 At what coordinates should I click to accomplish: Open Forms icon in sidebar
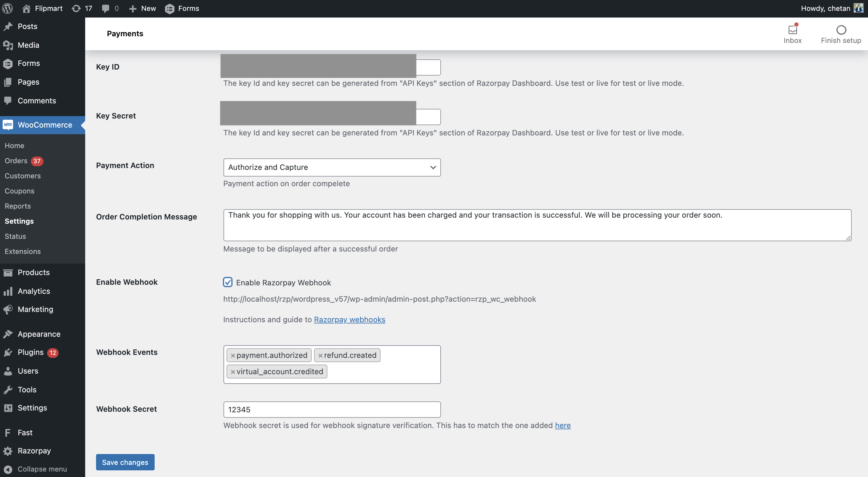click(8, 63)
